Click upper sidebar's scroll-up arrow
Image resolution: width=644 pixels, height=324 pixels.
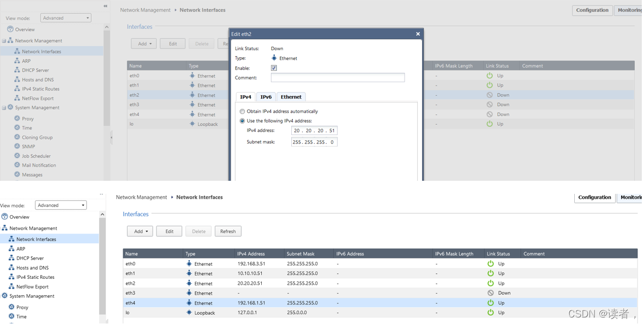[107, 27]
